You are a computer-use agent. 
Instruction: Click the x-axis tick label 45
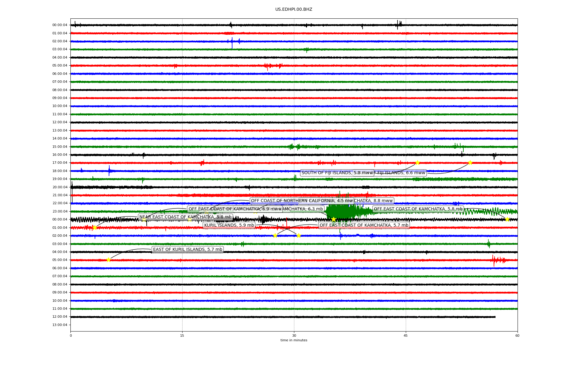pos(406,335)
